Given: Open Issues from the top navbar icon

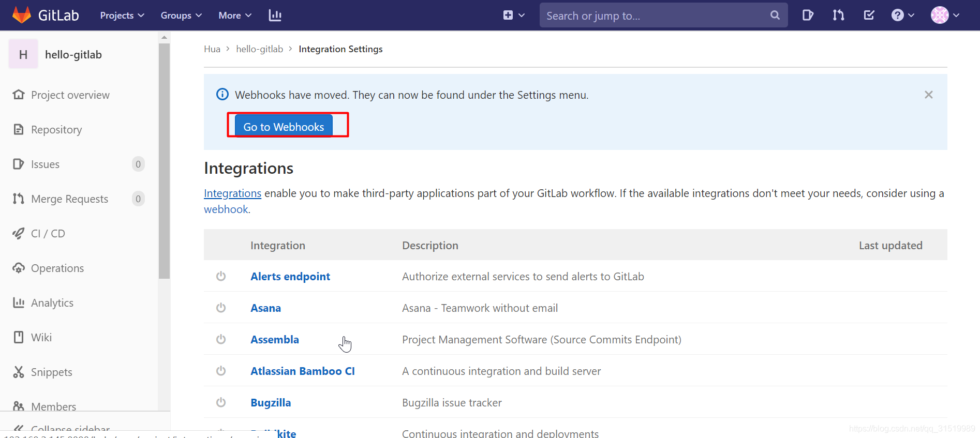Looking at the screenshot, I should pyautogui.click(x=808, y=15).
